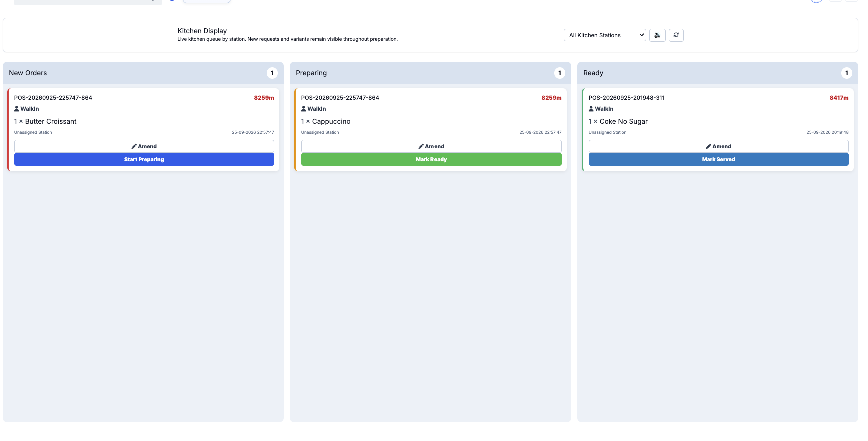Refresh the kitchen queue
Viewport: 868px width, 441px height.
676,35
